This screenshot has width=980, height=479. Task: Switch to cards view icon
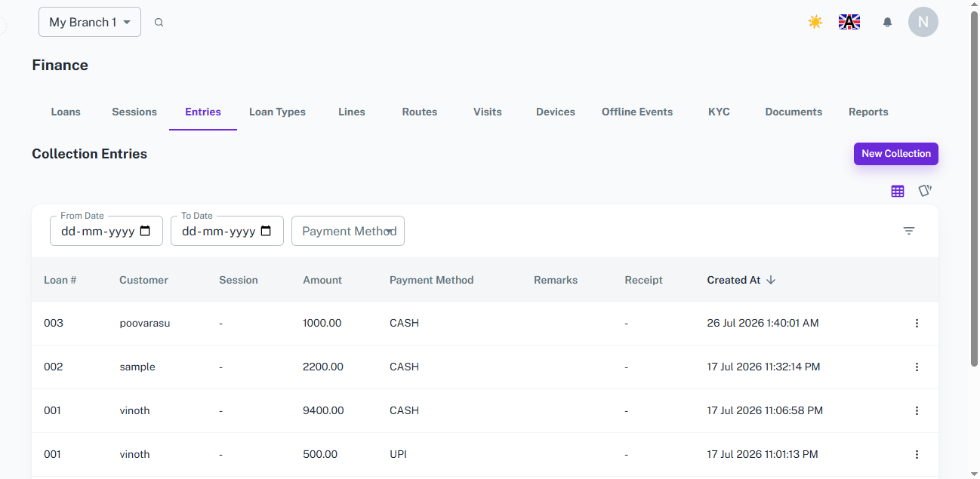point(925,191)
